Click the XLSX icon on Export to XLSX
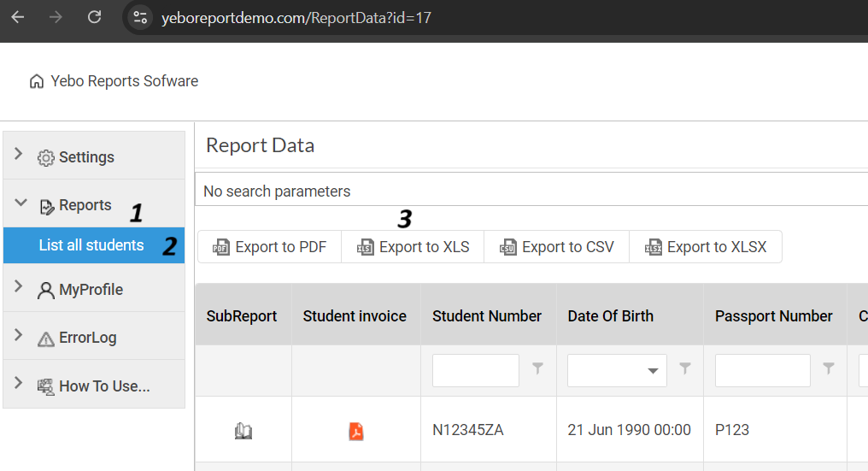 [x=654, y=247]
